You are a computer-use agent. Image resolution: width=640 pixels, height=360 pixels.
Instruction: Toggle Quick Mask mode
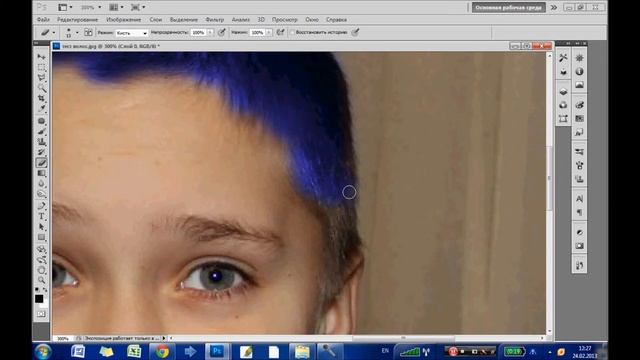click(x=41, y=314)
